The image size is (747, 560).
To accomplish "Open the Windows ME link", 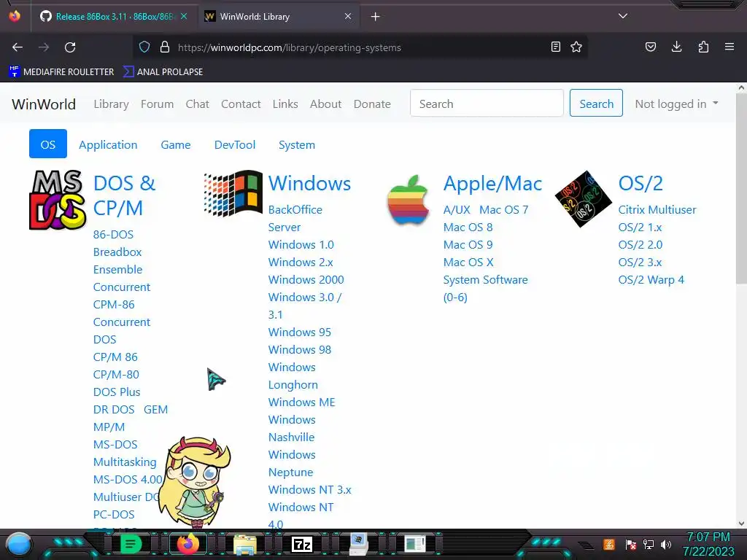I will (301, 402).
